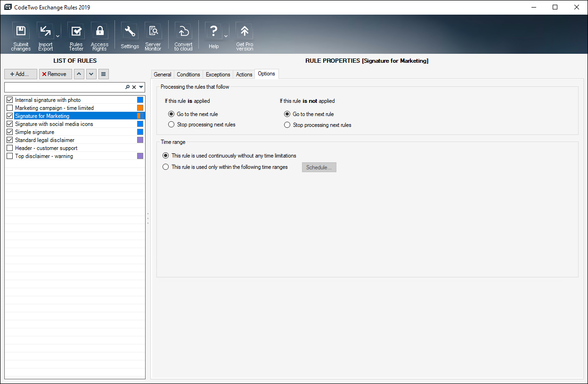Viewport: 588px width, 384px height.
Task: Disable the Signature with social media icons rule
Action: [x=9, y=124]
